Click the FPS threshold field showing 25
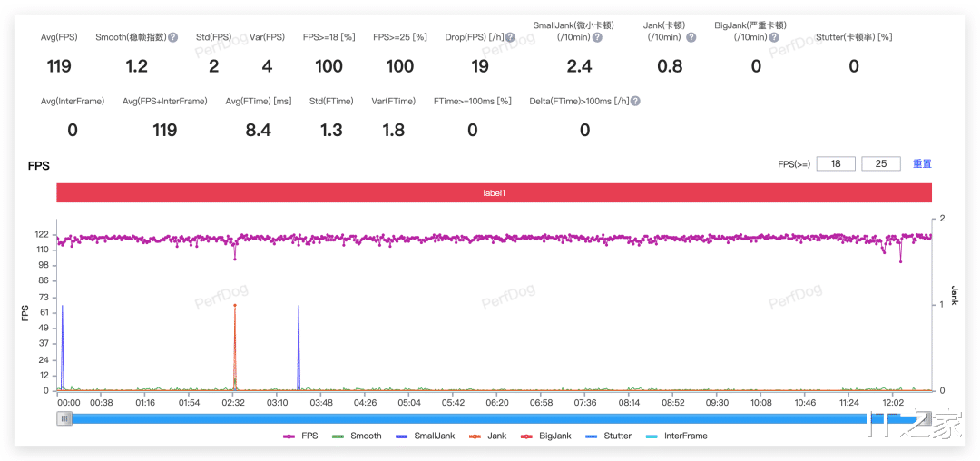 click(880, 163)
